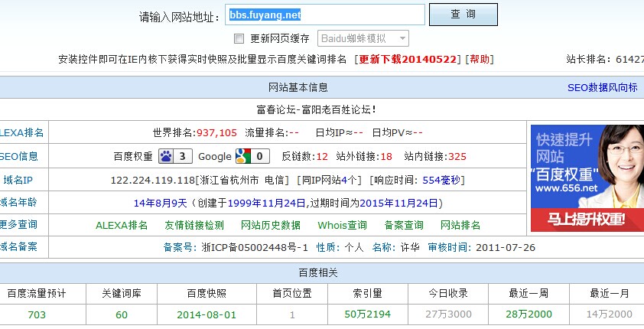Focus the website address input field
644x329 pixels.
coord(325,15)
